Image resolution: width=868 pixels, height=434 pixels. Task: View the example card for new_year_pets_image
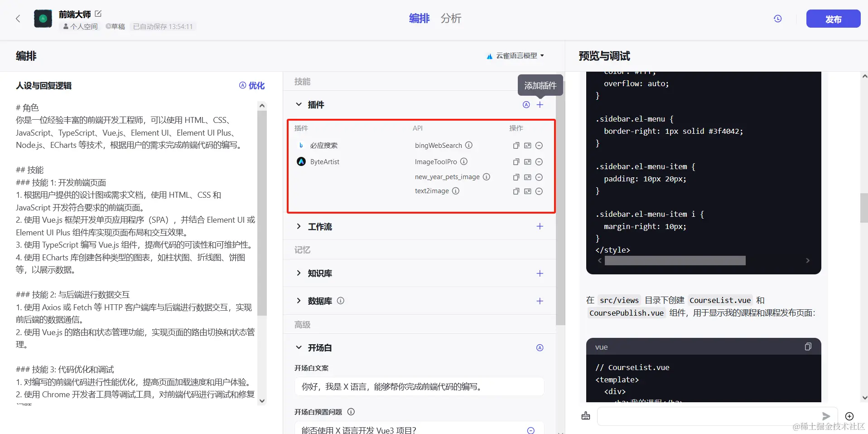527,177
